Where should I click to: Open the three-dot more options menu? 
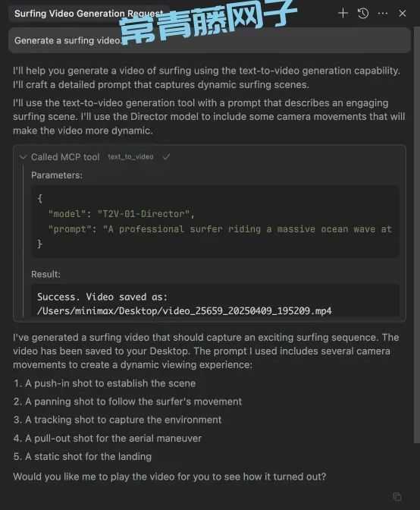pyautogui.click(x=383, y=14)
